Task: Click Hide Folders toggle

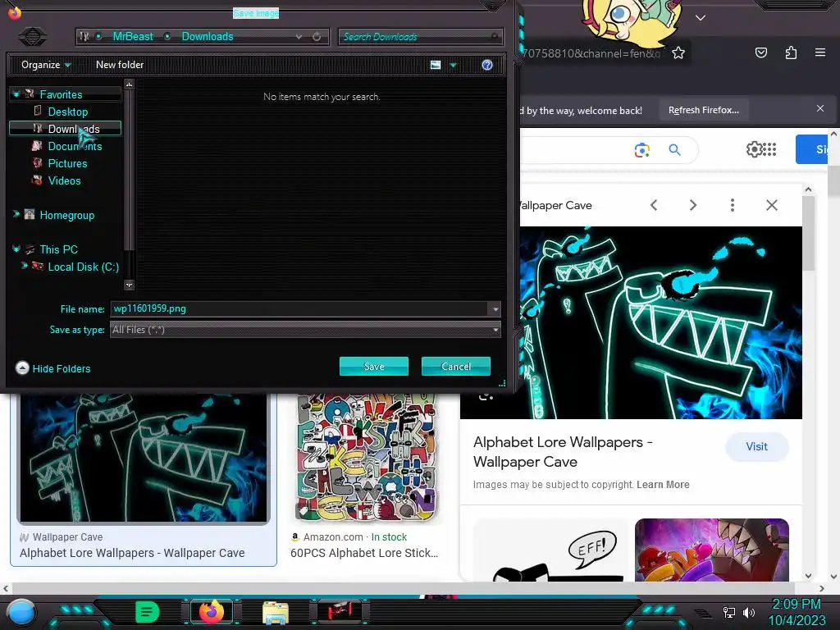Action: point(53,368)
